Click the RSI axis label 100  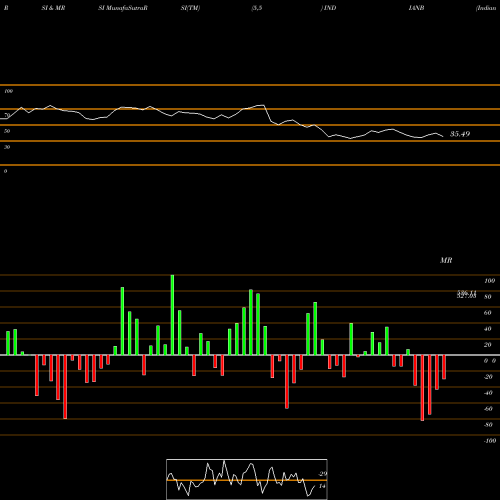8,91
